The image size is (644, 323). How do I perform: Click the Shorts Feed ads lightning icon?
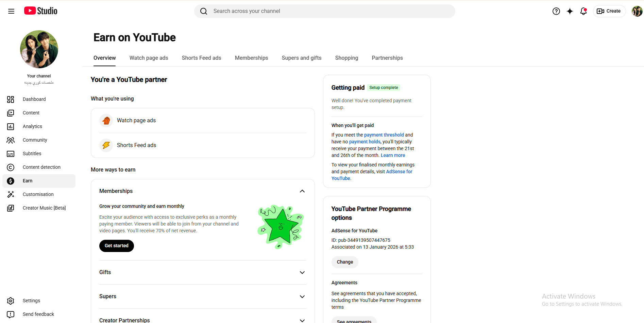pos(106,145)
